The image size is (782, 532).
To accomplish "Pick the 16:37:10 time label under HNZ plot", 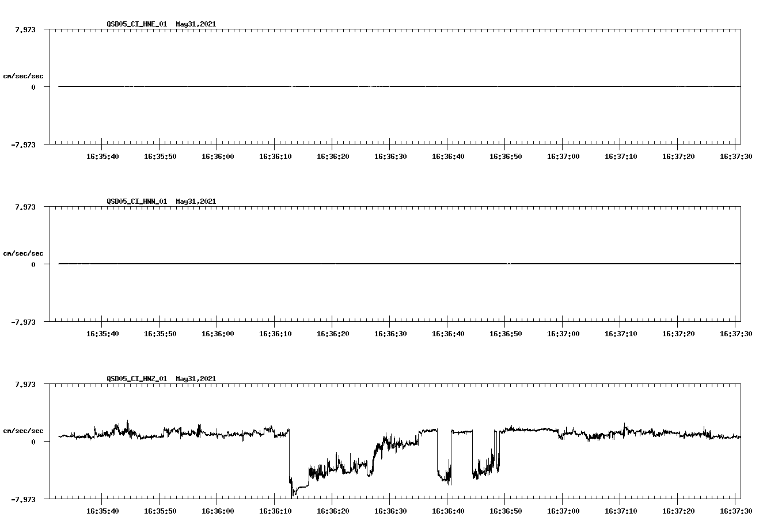I will (x=621, y=511).
